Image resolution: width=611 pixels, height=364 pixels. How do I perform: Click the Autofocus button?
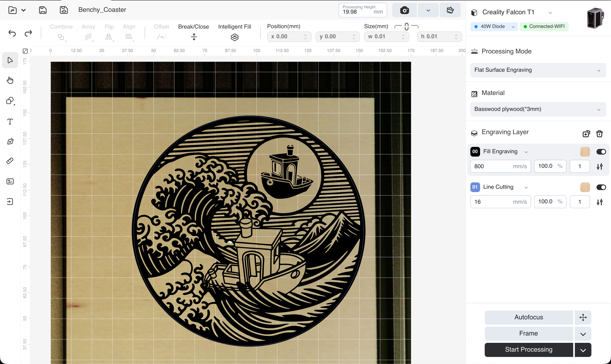coord(529,317)
